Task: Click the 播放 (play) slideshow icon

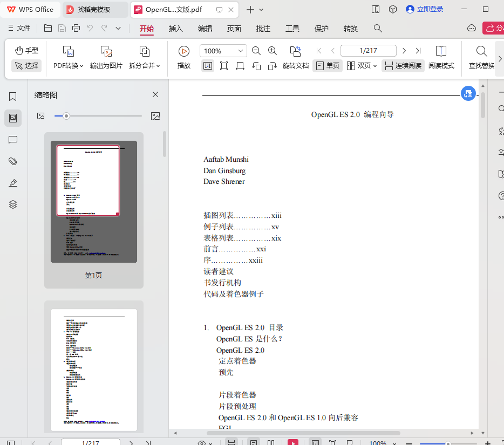Action: click(x=184, y=51)
